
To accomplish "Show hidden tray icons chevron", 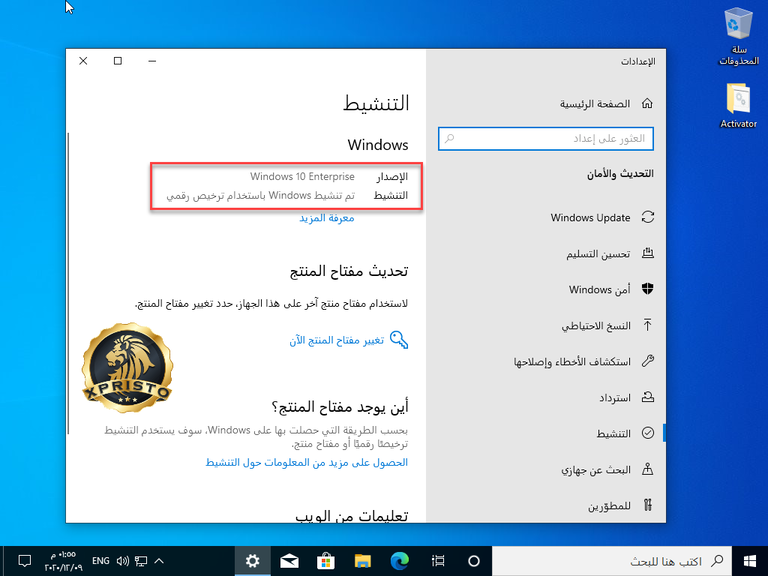I will 159,561.
